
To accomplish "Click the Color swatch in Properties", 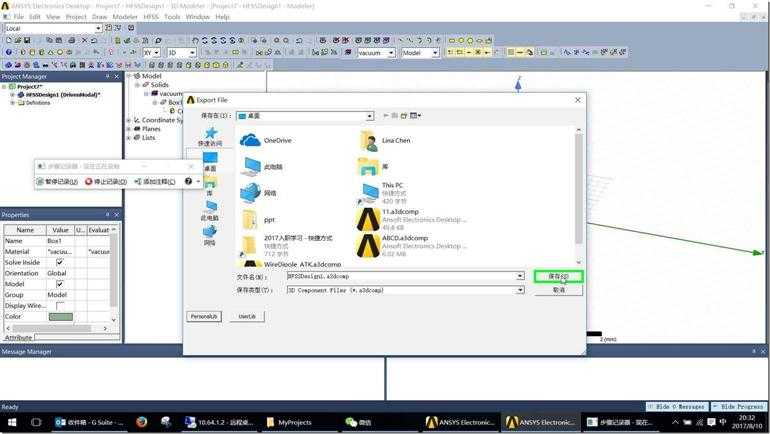I will click(61, 317).
